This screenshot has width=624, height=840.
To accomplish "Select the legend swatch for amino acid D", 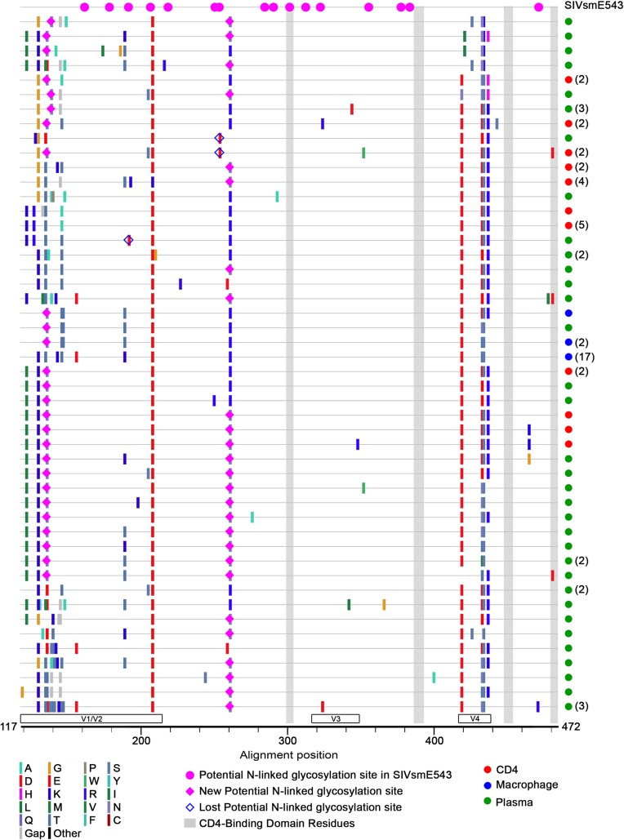I will point(21,781).
